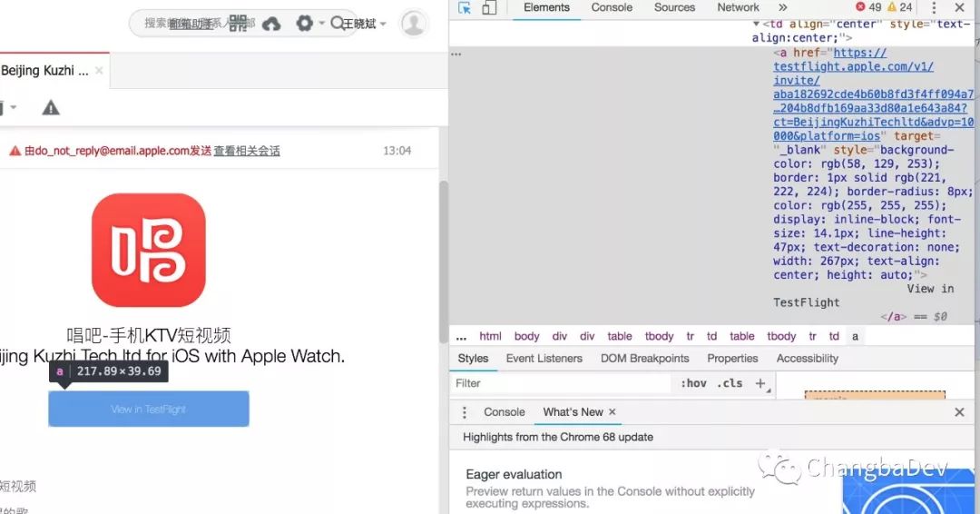Close the DevTools panel
Viewport: 980px width, 514px height.
pos(959,7)
